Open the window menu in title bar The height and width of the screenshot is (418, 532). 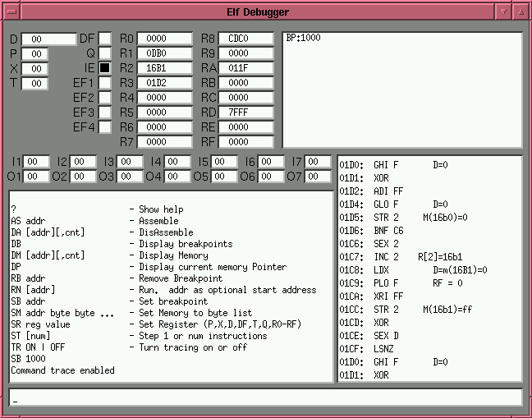click(x=10, y=12)
